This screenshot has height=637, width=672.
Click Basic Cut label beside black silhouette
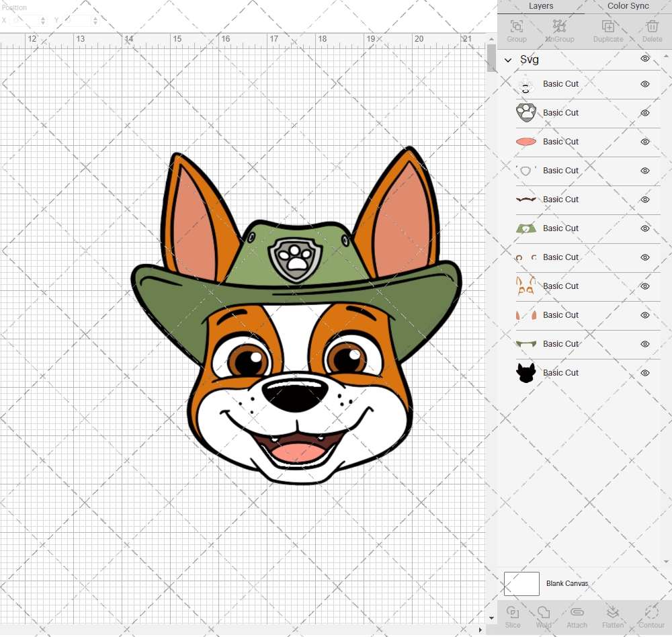tap(560, 373)
